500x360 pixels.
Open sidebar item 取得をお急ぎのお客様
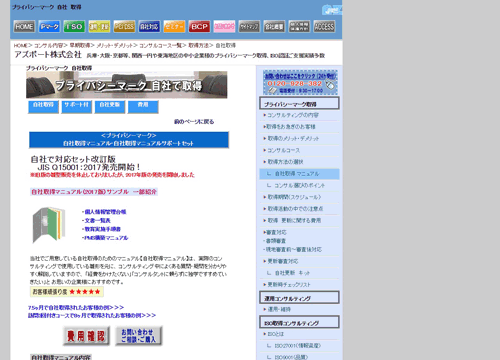pyautogui.click(x=291, y=127)
